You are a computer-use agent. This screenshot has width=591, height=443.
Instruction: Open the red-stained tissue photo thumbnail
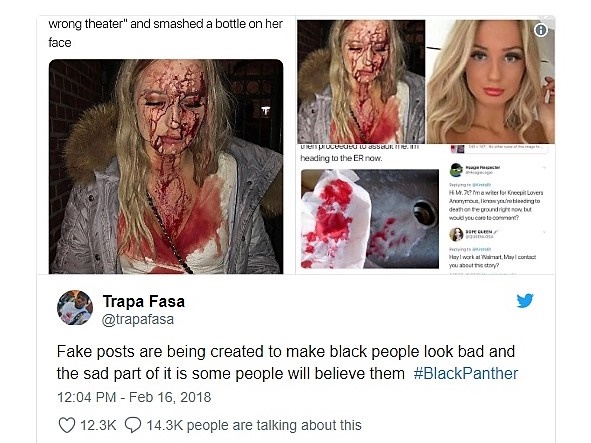coord(370,219)
